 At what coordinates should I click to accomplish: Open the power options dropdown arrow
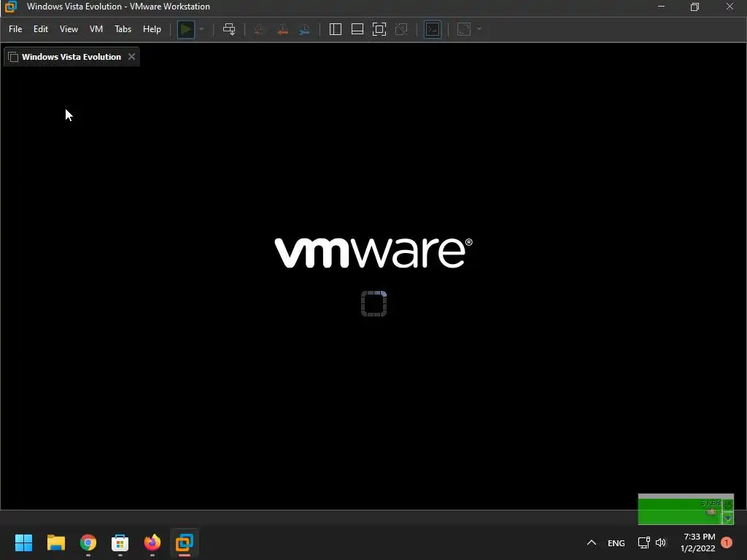tap(201, 29)
